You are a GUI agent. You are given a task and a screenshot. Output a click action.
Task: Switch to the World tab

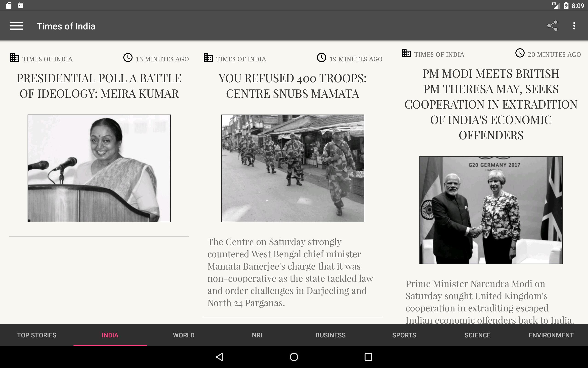click(184, 335)
